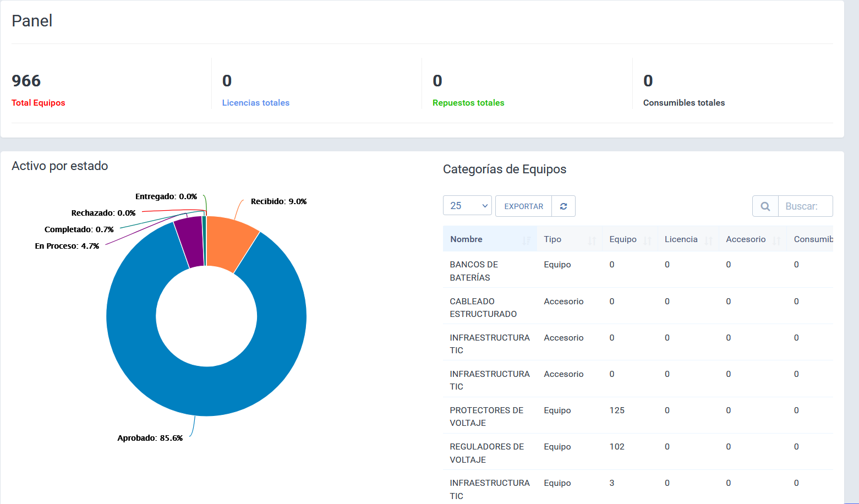Sort table by Tipo column arrows
This screenshot has height=504, width=859.
tap(592, 240)
